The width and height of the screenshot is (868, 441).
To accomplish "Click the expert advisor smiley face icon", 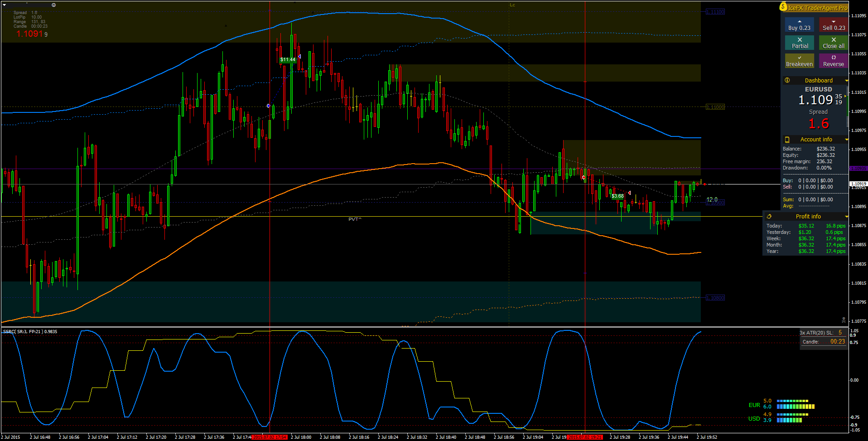I will 53,5.
